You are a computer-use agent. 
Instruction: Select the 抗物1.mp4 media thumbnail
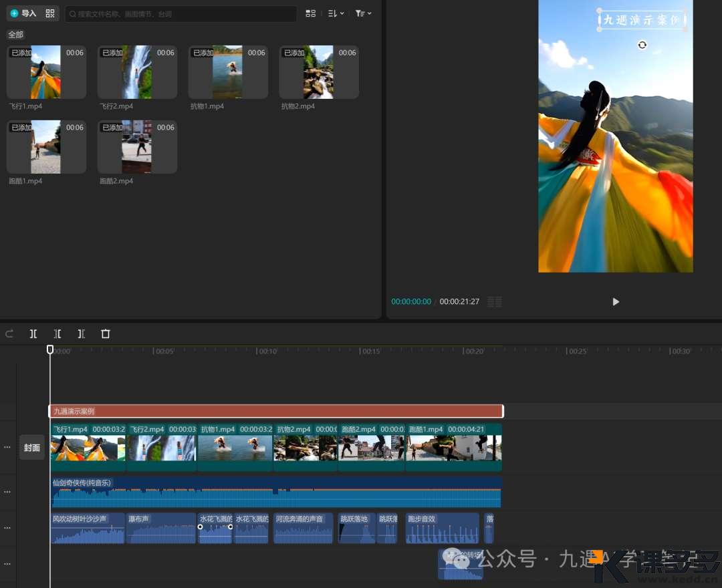coord(228,71)
